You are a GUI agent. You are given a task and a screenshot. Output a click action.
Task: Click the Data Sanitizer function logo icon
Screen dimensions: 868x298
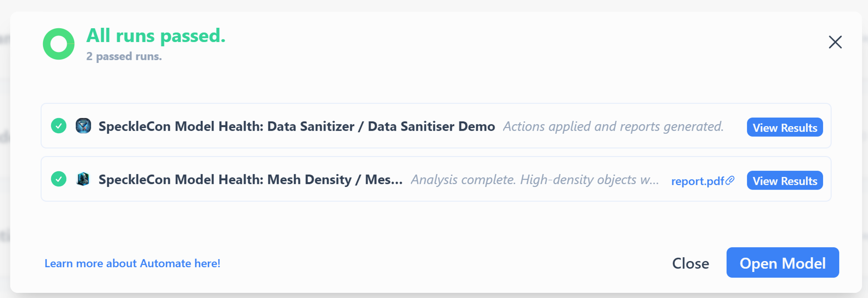[x=83, y=126]
